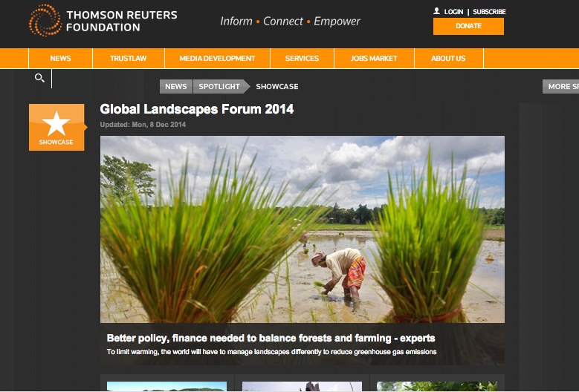Open the left story thumbnail below feature
The width and height of the screenshot is (579, 392).
click(166, 387)
